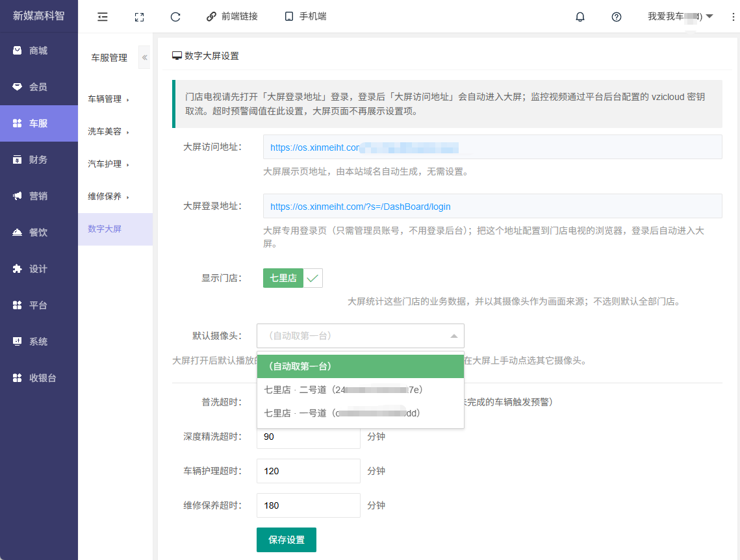Click the 新媒高科智 logo title

pyautogui.click(x=39, y=16)
